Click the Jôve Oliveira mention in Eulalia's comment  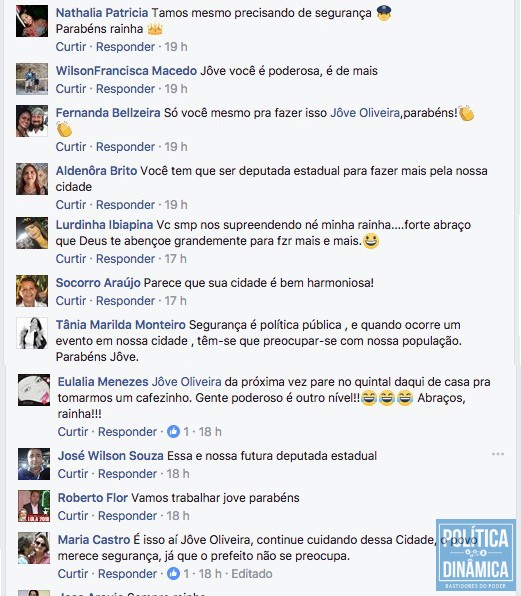tap(186, 382)
